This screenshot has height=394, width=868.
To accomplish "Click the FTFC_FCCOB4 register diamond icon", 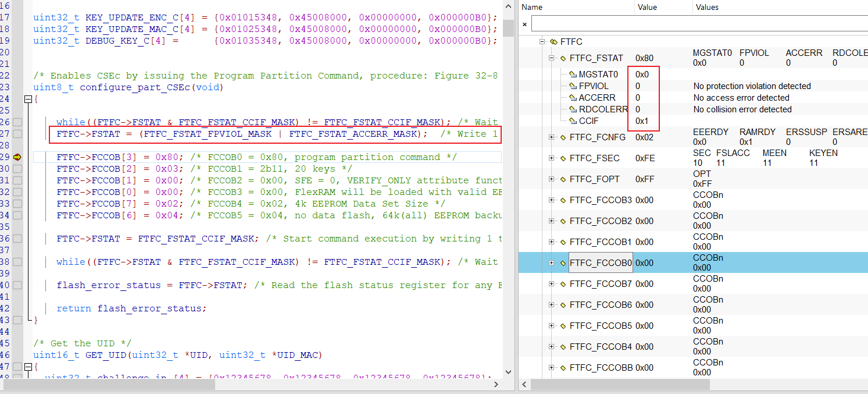I will (x=563, y=347).
